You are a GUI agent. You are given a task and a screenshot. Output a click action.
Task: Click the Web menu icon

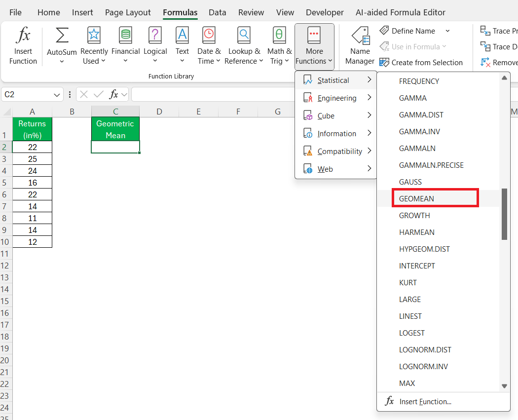click(x=308, y=169)
